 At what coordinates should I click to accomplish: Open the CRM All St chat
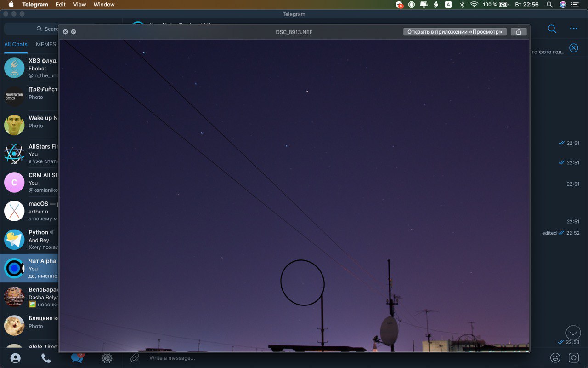point(29,182)
